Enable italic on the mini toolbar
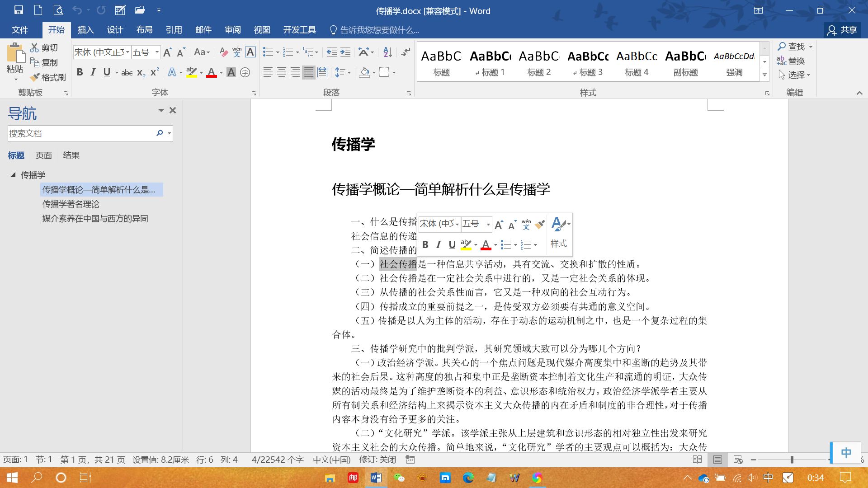Screen dimensions: 868x488 (x=438, y=244)
